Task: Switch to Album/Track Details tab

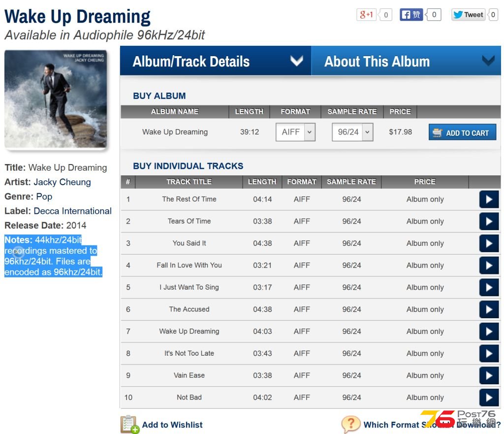Action: click(x=216, y=61)
